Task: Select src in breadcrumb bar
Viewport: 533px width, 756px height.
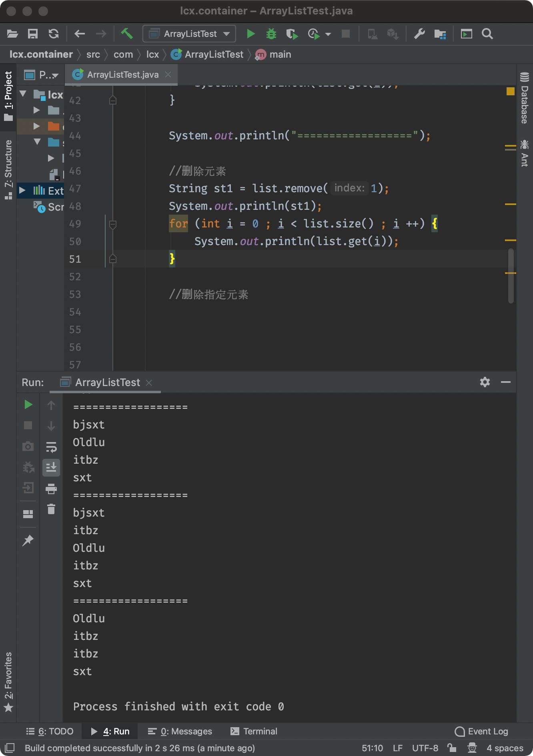Action: [93, 54]
